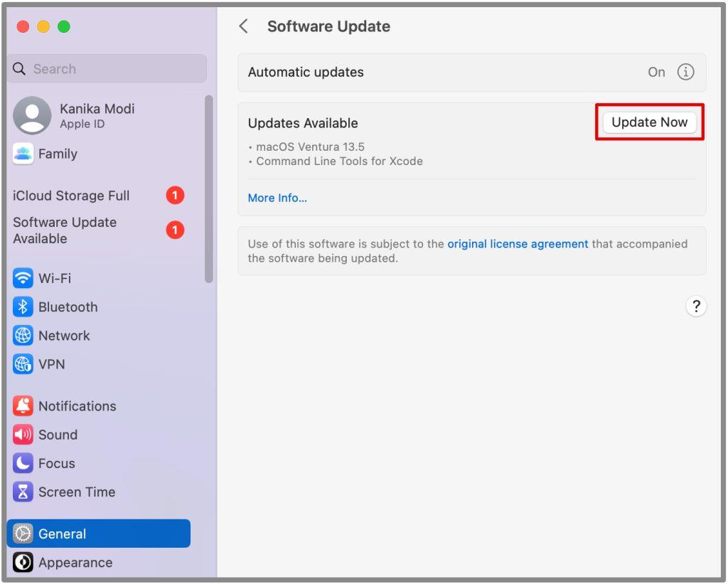
Task: Select the Notifications label in the sidebar
Action: coord(77,406)
